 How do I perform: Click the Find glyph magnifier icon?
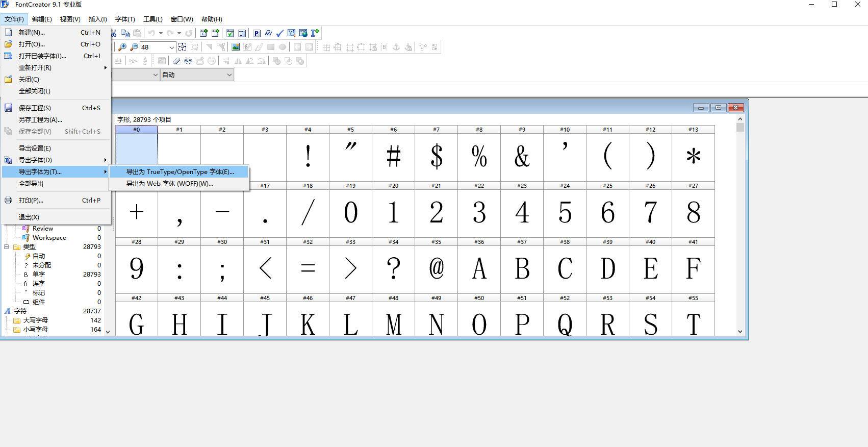point(292,33)
